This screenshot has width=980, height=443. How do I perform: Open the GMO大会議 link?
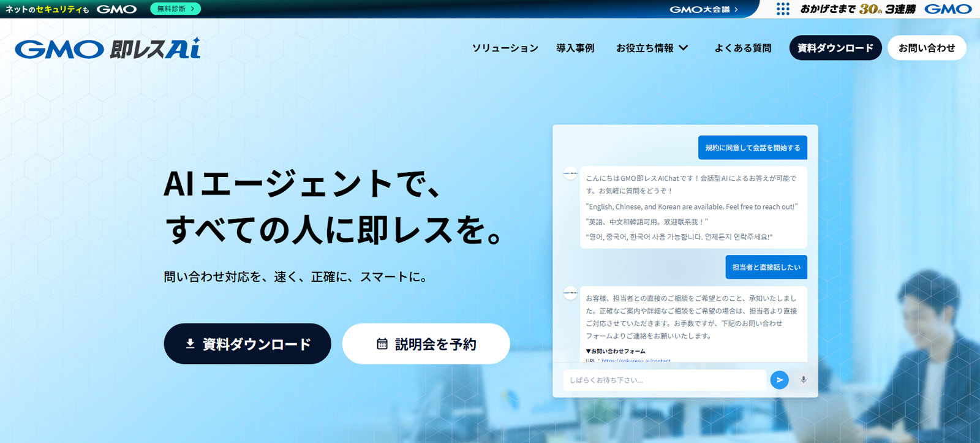704,9
